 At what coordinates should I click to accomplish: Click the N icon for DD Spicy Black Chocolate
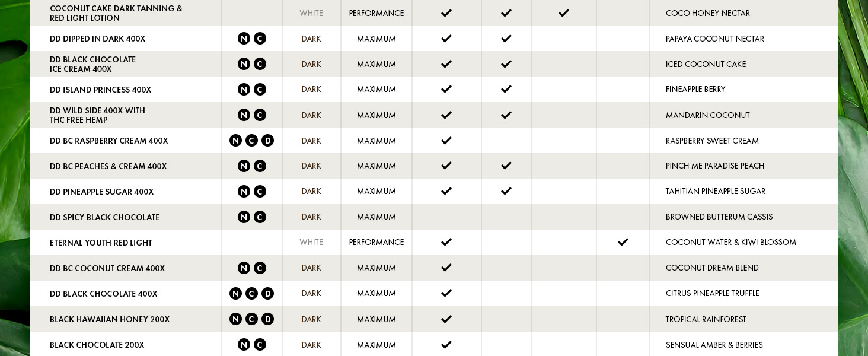coord(244,217)
